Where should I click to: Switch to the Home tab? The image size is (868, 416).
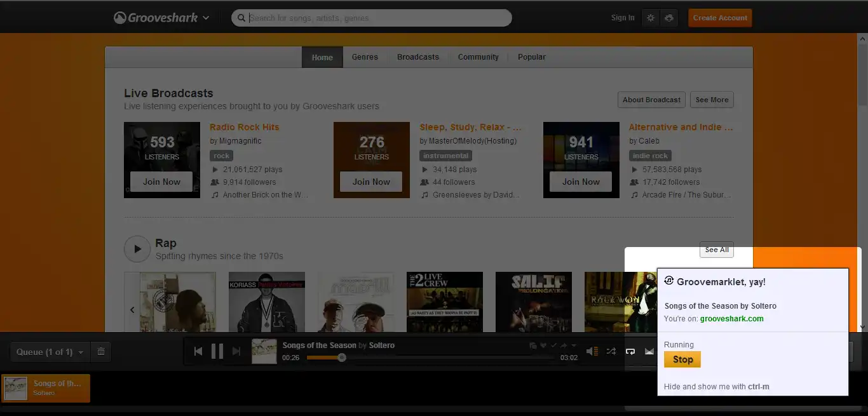322,57
